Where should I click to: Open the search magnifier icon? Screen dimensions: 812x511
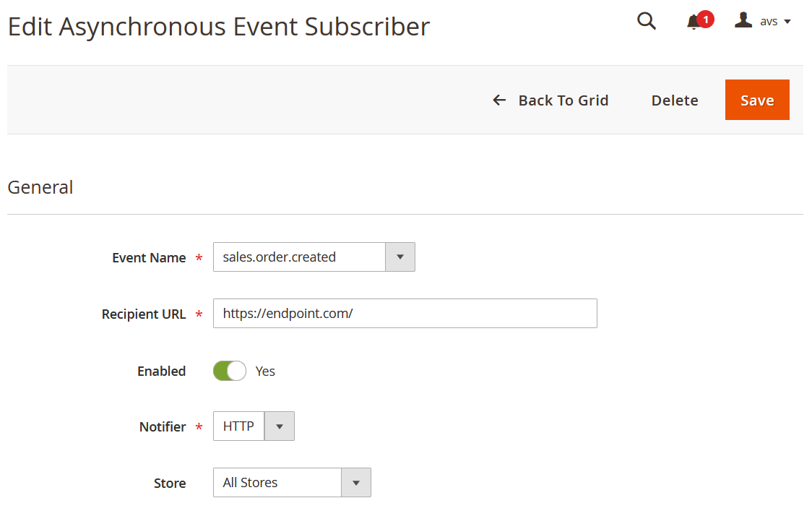coord(647,21)
